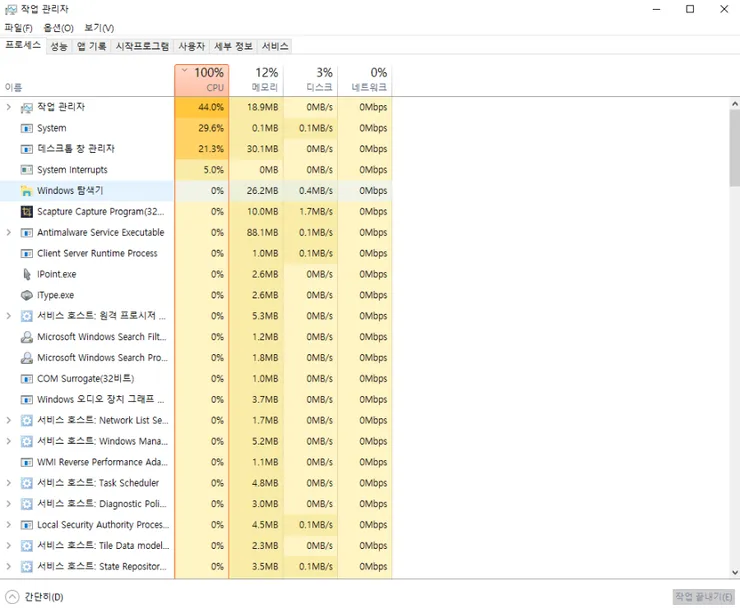The height and width of the screenshot is (613, 740).
Task: Expand the 작업 관리자 process row
Action: 8,107
